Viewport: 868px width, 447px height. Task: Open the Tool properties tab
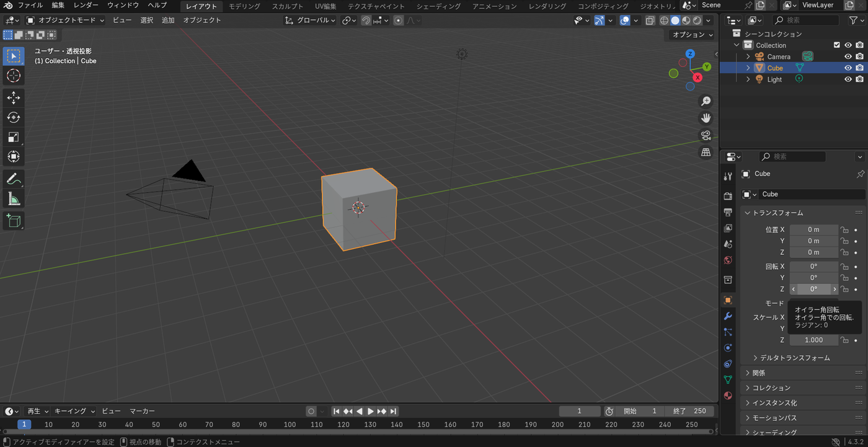point(728,177)
